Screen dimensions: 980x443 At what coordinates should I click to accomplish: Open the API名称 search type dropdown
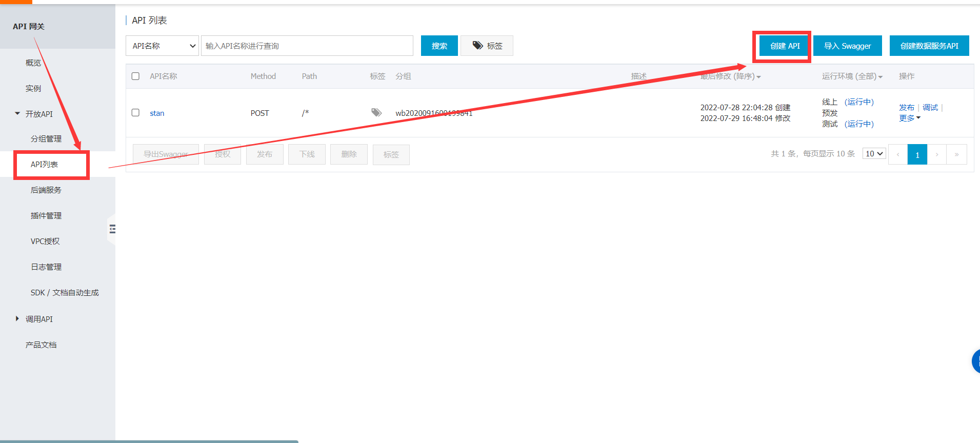(x=162, y=46)
